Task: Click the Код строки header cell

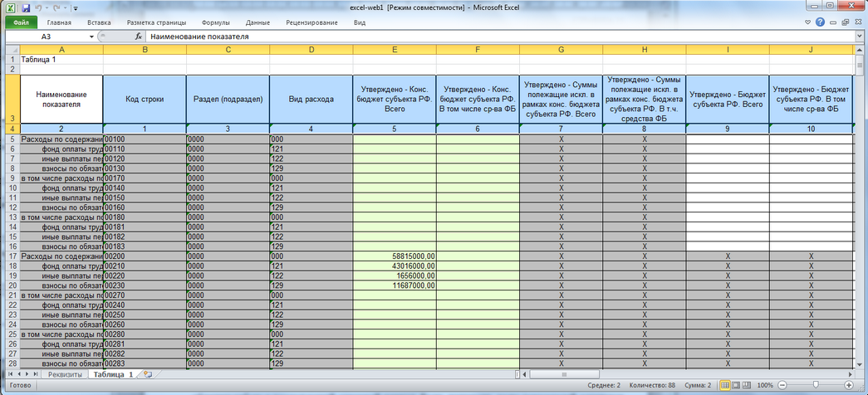Action: tap(145, 99)
